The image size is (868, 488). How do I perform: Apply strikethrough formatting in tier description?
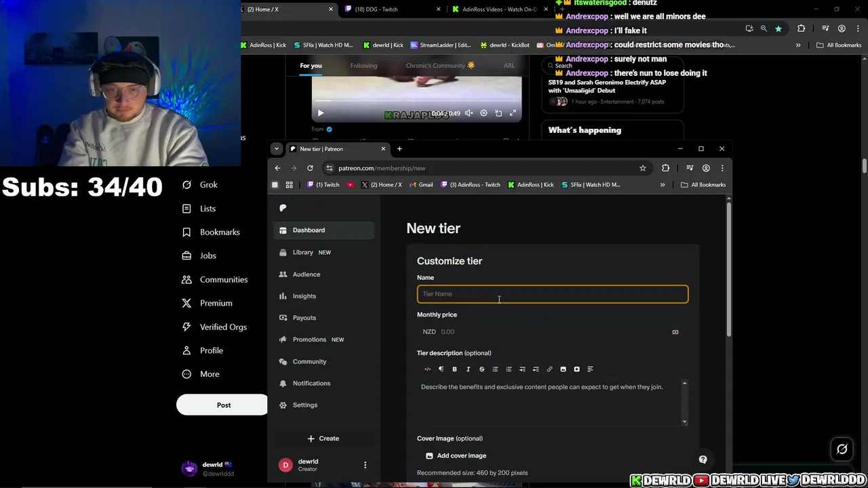[481, 369]
